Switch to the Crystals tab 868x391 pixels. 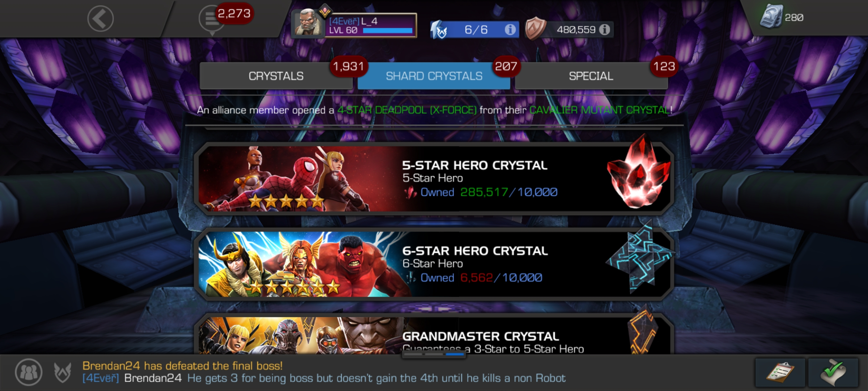click(x=276, y=76)
